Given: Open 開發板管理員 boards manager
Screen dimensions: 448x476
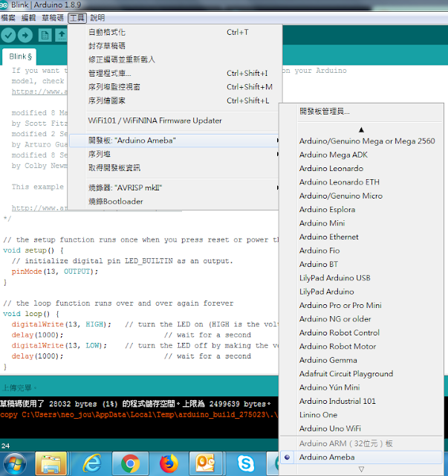Looking at the screenshot, I should coord(361,112).
